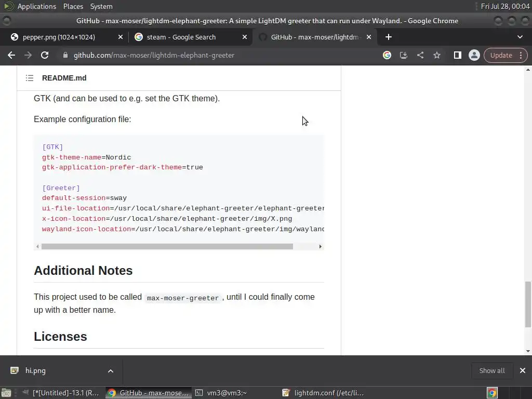Click the padlock site info icon
532x399 pixels.
65,55
